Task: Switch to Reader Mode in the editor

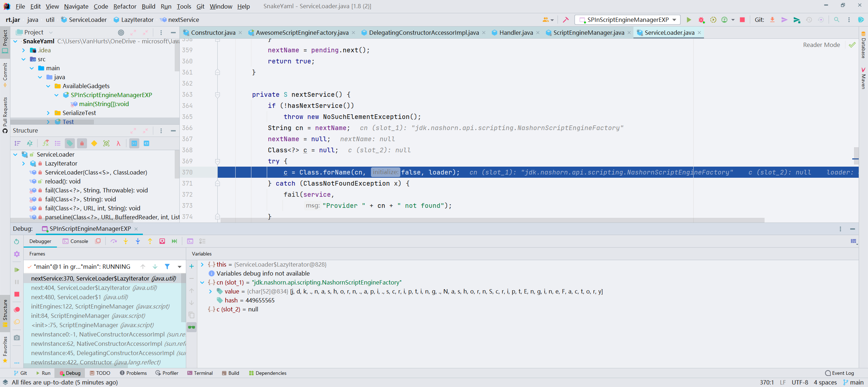Action: click(x=821, y=44)
